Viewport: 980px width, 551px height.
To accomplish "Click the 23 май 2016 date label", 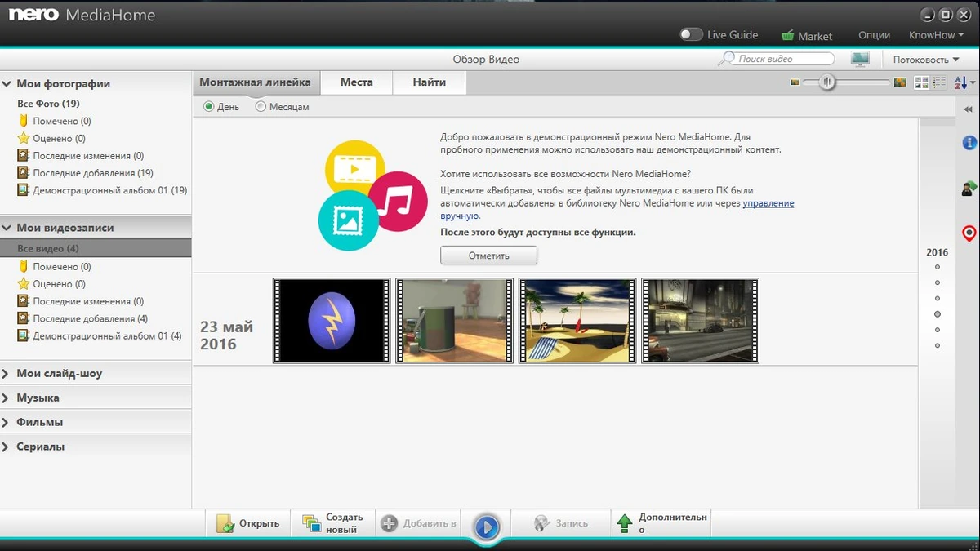I will coord(226,335).
